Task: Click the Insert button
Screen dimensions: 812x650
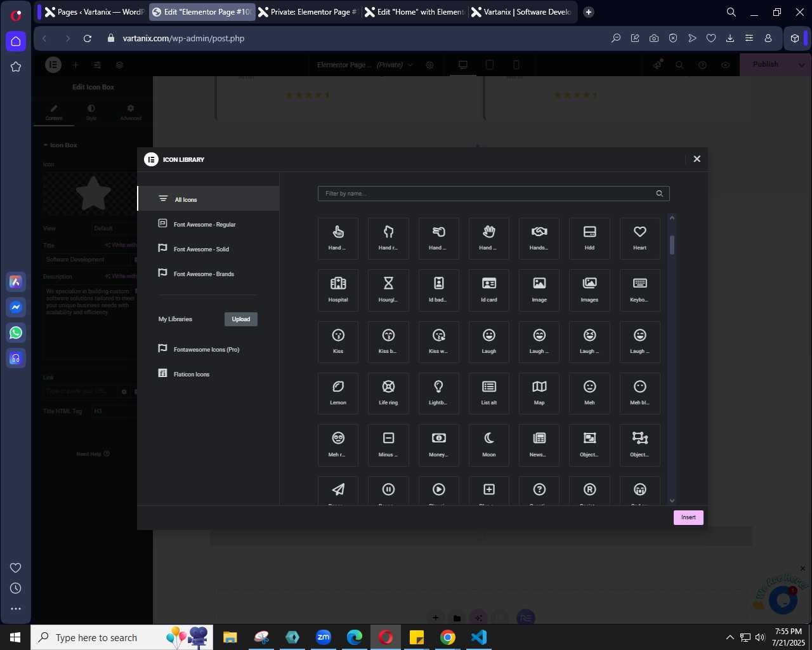Action: (x=688, y=517)
